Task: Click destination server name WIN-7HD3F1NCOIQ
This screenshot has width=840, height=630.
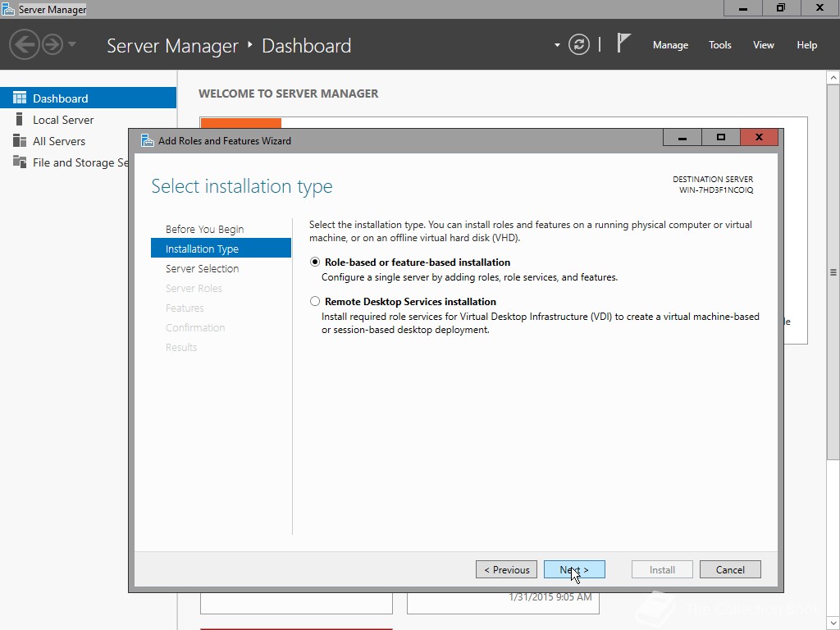Action: pos(715,190)
